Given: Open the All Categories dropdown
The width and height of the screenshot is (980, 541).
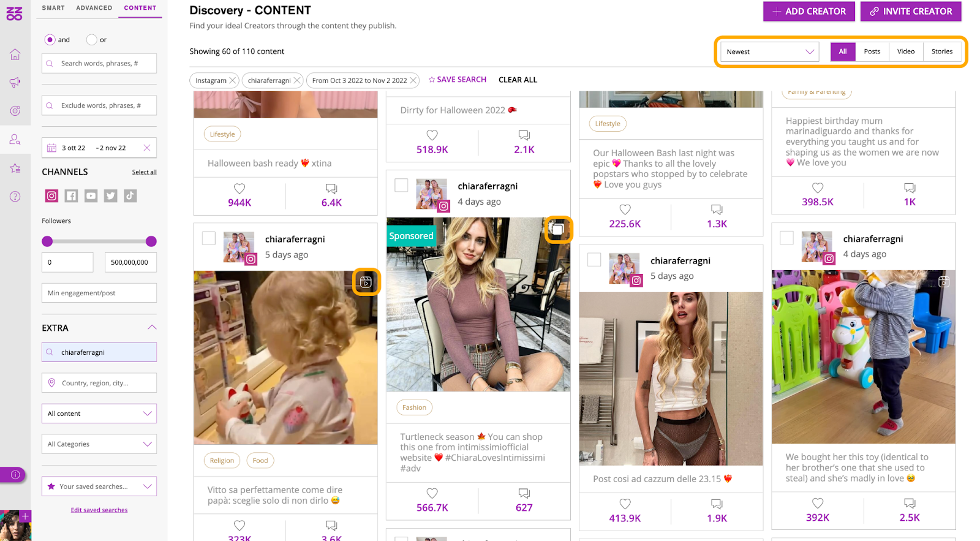Looking at the screenshot, I should [x=99, y=444].
